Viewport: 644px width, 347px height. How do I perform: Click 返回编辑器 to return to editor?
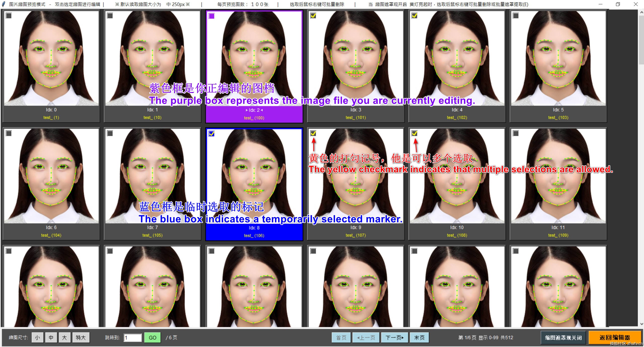(615, 337)
